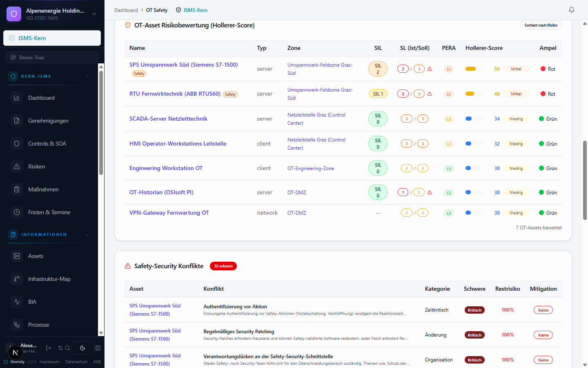Open the SCADA-Server Netzleittechnik asset link
The height and width of the screenshot is (368, 588).
168,119
